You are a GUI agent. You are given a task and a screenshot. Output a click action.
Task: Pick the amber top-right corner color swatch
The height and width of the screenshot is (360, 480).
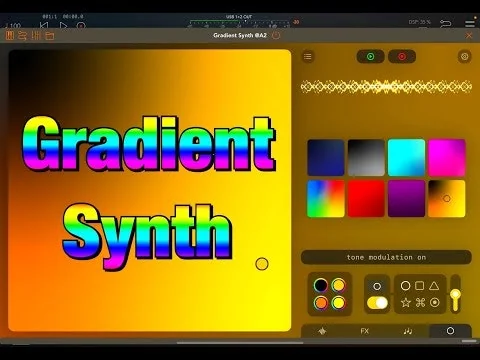click(339, 285)
